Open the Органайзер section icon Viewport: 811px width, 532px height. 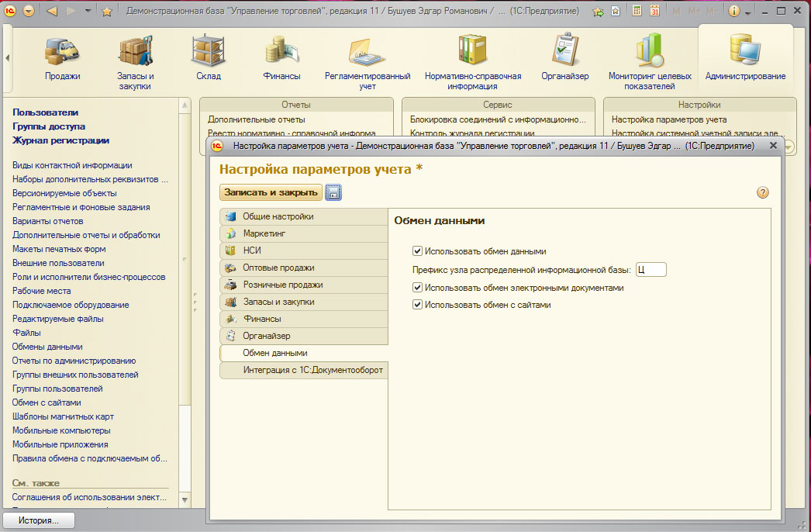click(x=564, y=56)
